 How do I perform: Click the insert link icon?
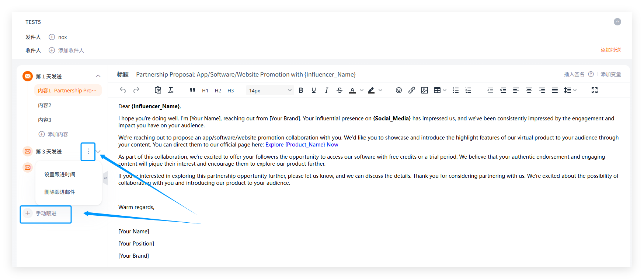coord(411,90)
